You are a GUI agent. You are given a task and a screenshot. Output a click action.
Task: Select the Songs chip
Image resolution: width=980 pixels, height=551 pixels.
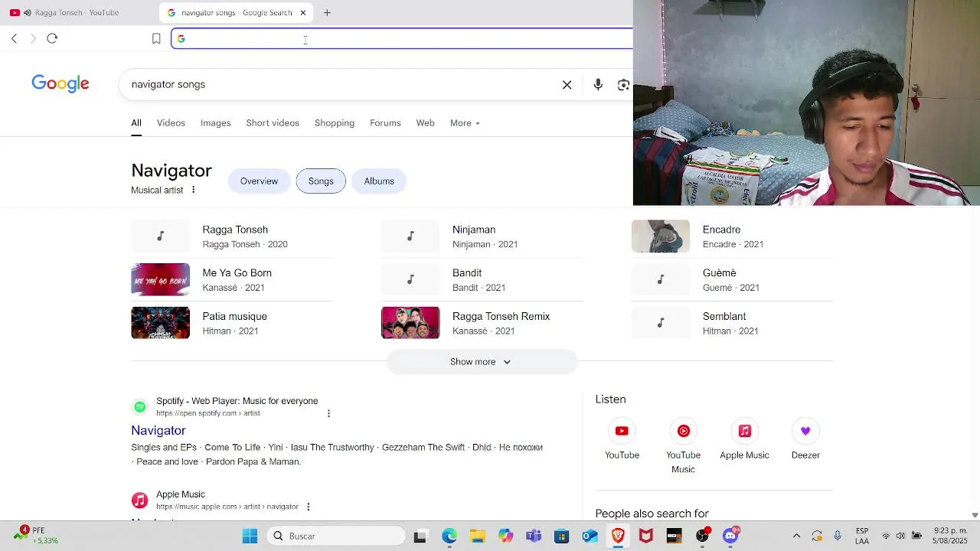click(321, 181)
